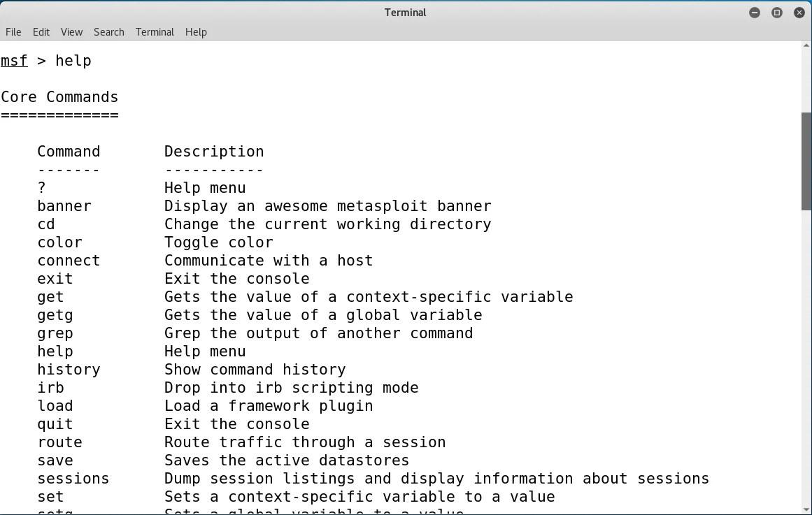Click the Core Commands heading
This screenshot has width=812, height=515.
[59, 97]
